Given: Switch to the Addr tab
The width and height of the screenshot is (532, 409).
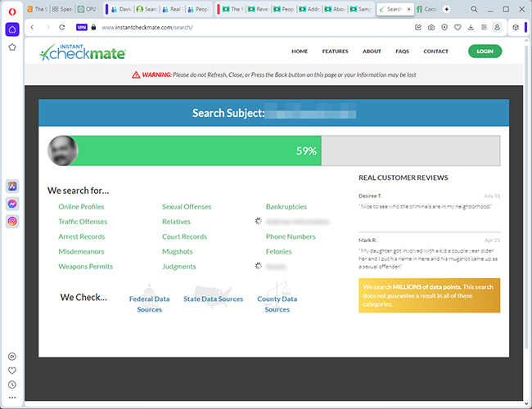Looking at the screenshot, I should 310,9.
